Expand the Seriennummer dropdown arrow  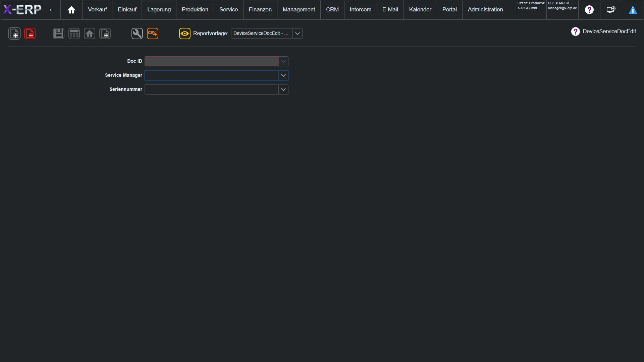(283, 89)
